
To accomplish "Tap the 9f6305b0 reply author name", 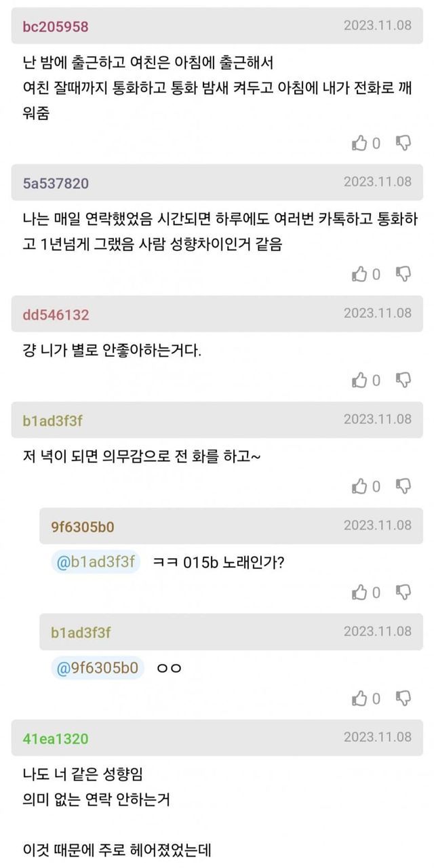I will (x=83, y=527).
